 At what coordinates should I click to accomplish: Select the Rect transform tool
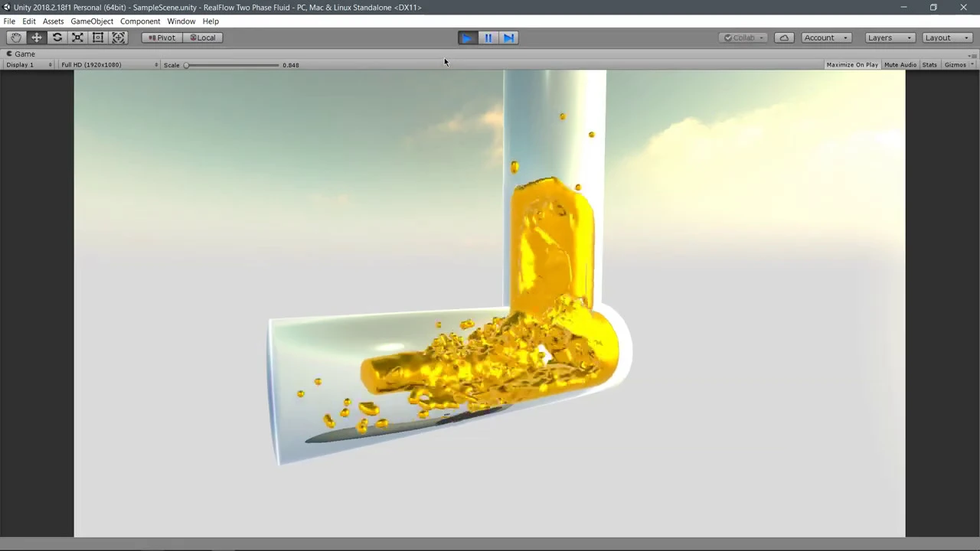point(98,37)
